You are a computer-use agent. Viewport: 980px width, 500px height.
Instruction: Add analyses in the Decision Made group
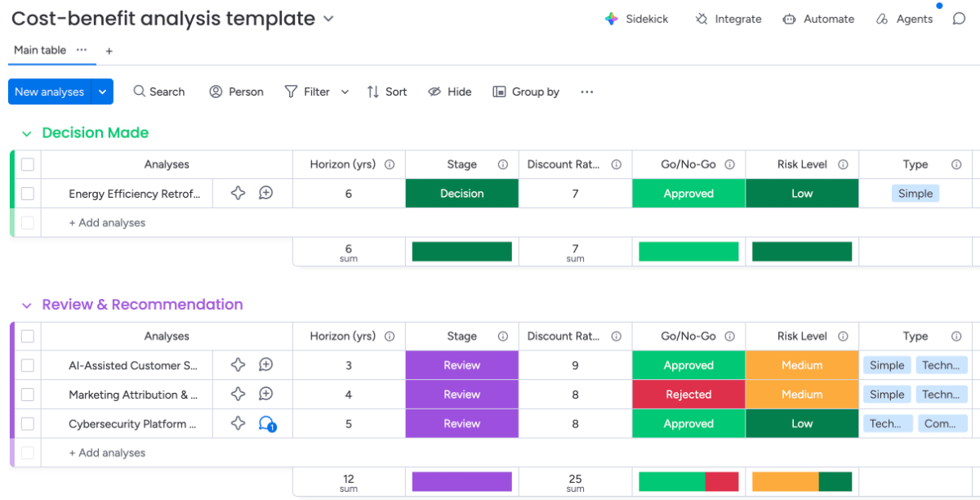(x=107, y=222)
